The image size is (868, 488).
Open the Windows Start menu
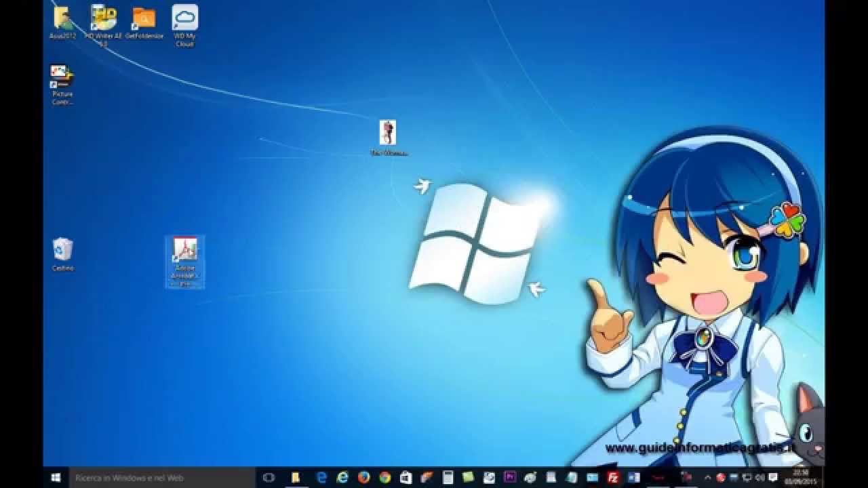click(x=56, y=478)
